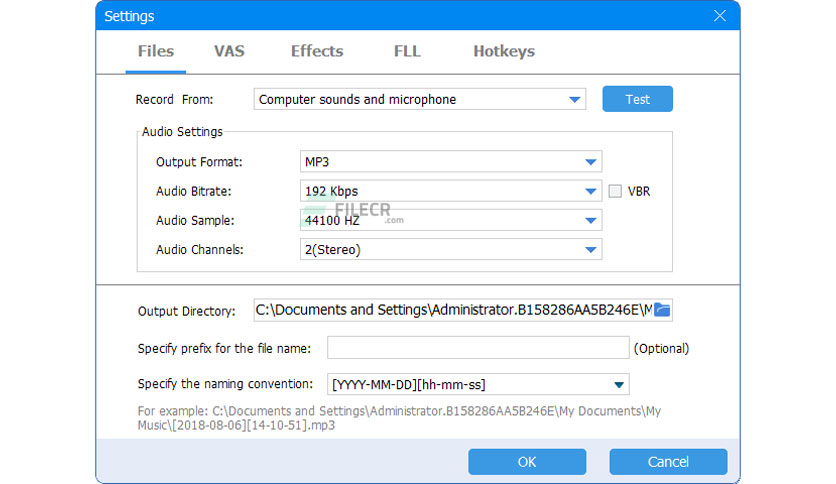Open the Effects tab
This screenshot has width=836, height=484.
coord(317,51)
